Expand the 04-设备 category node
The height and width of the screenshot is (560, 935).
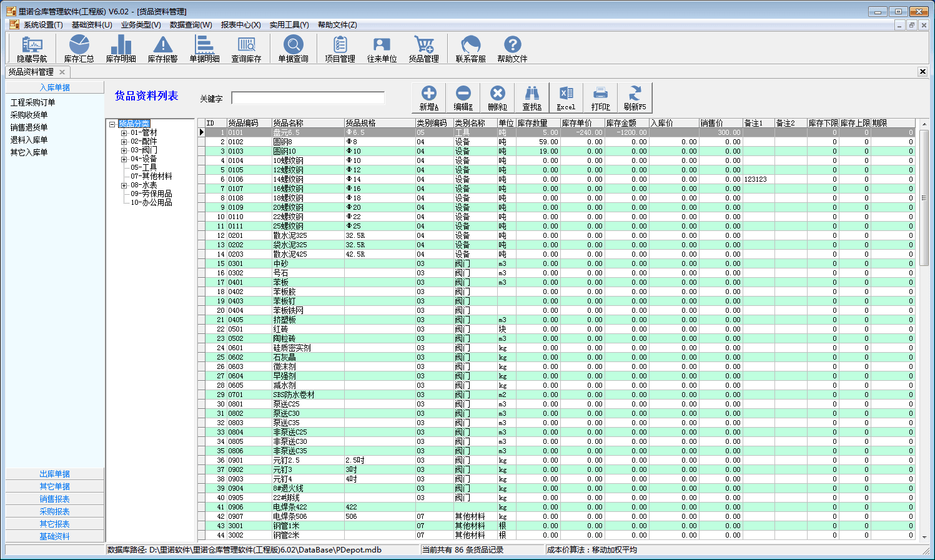(x=124, y=159)
